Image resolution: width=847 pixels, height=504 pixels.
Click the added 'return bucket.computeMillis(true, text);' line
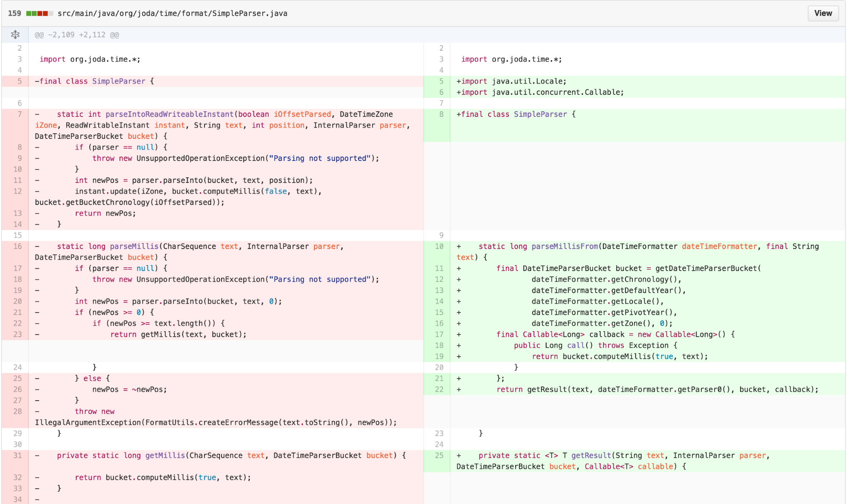(648, 357)
